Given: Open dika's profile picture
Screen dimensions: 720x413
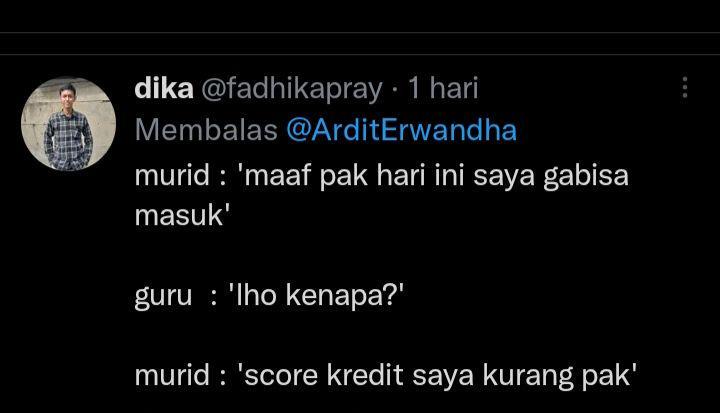Looking at the screenshot, I should pyautogui.click(x=68, y=124).
